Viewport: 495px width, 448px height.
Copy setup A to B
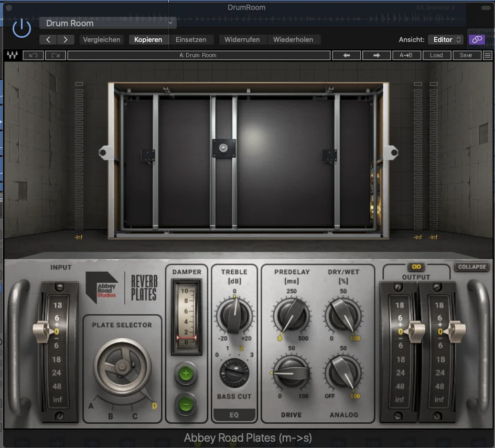point(406,55)
